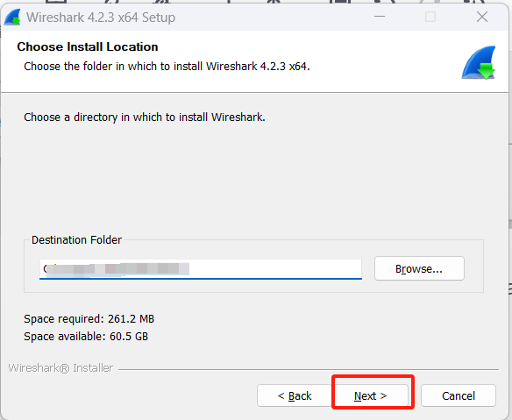Click the greyed-out maximize window icon
512x420 pixels.
[x=430, y=17]
